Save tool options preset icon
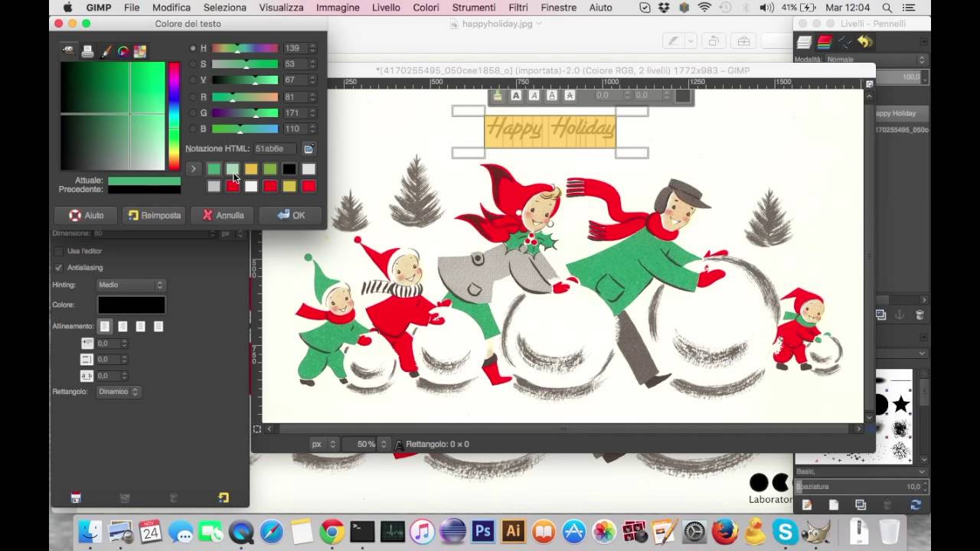Image resolution: width=980 pixels, height=551 pixels. tap(76, 497)
